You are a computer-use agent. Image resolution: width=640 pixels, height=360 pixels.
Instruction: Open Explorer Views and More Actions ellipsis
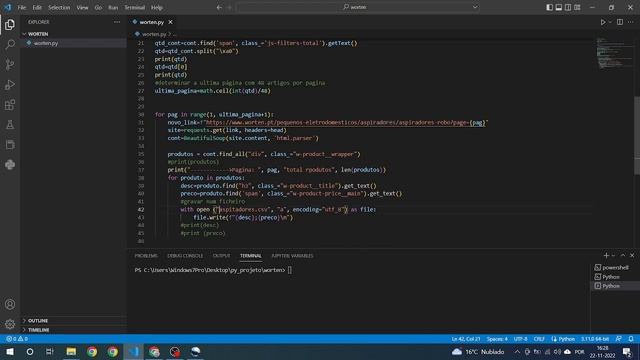point(117,22)
